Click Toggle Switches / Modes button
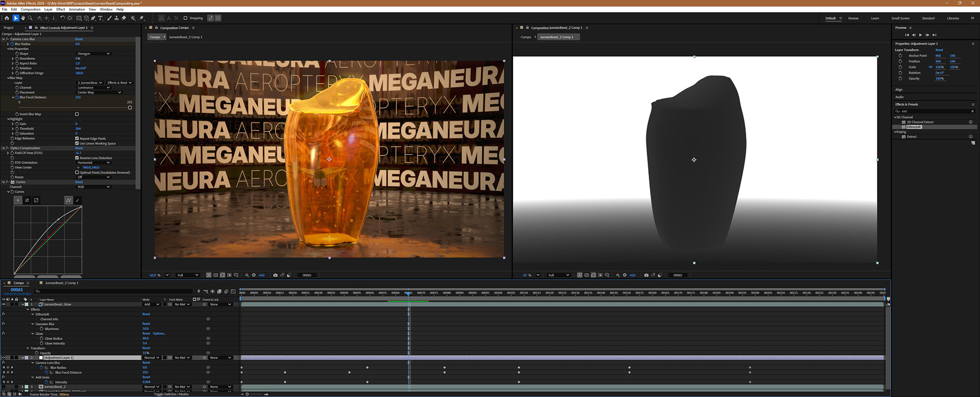The height and width of the screenshot is (397, 980). point(171,394)
